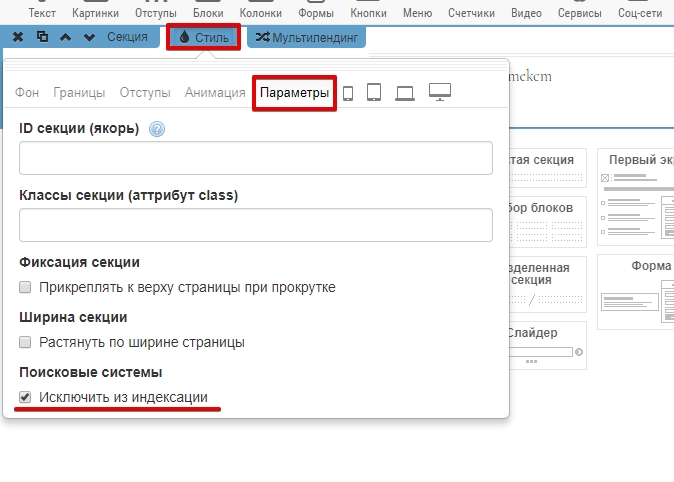Duplicate the section with copy icon

(x=42, y=37)
